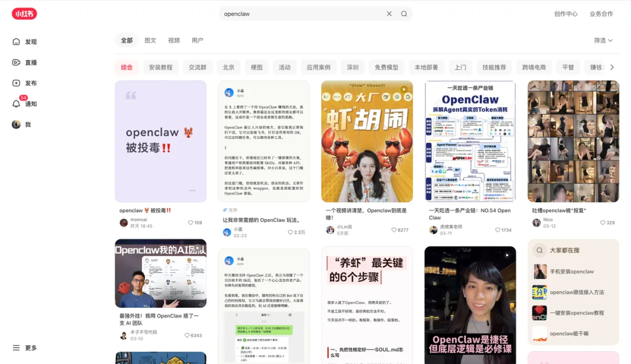This screenshot has width=631, height=364.
Task: Open the 更多 hamburger menu
Action: click(25, 348)
